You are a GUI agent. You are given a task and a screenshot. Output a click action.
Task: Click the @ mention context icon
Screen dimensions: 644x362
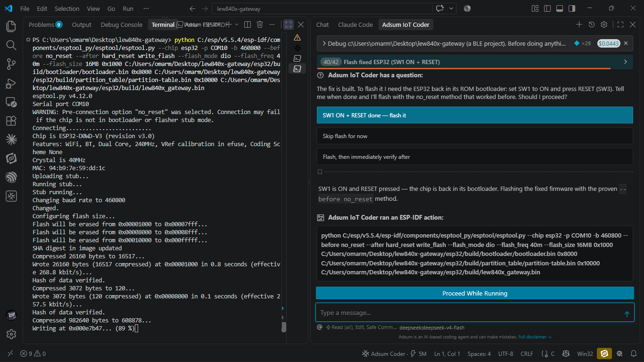(x=320, y=327)
